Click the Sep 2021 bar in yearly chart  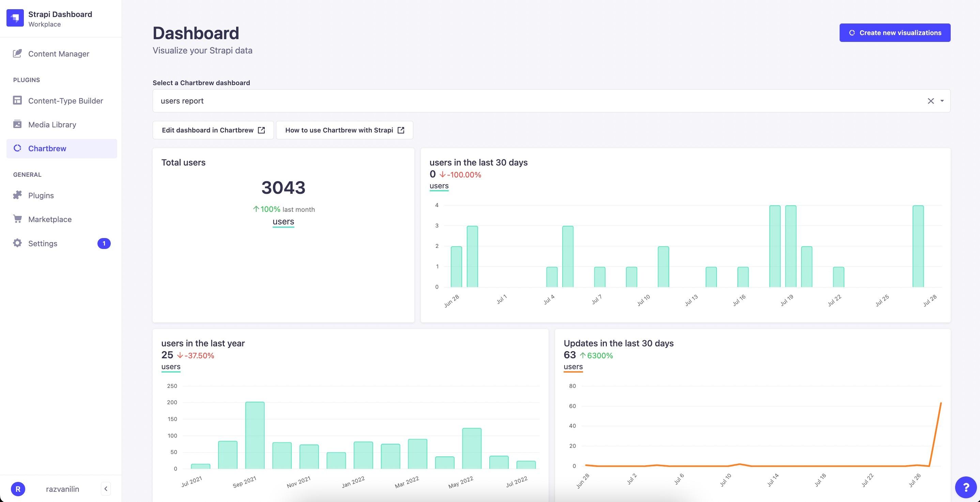[x=255, y=436]
